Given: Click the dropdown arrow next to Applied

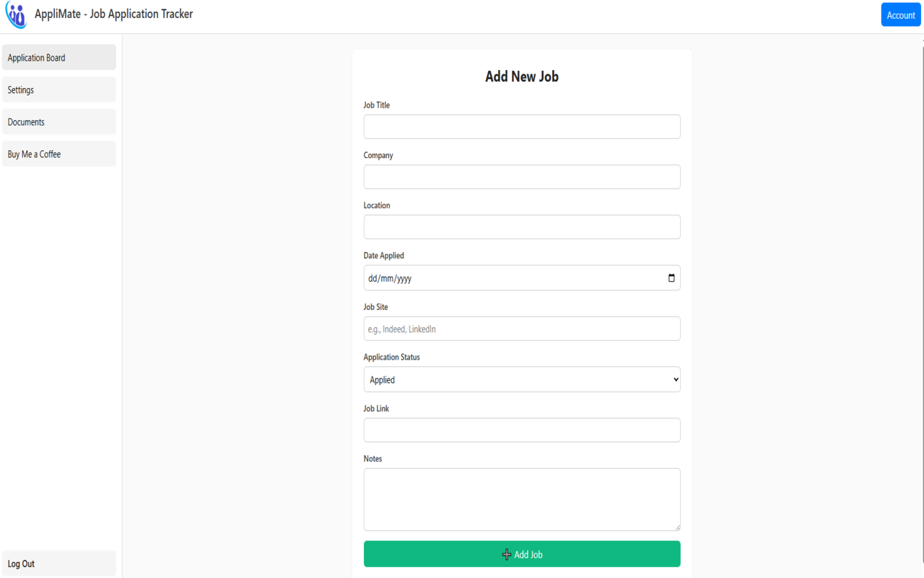Looking at the screenshot, I should coord(675,379).
